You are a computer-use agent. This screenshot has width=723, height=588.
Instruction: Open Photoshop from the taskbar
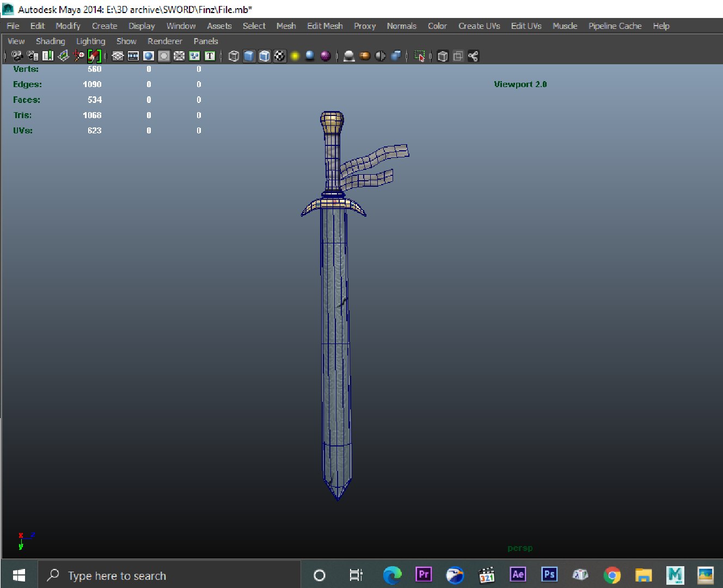click(549, 575)
